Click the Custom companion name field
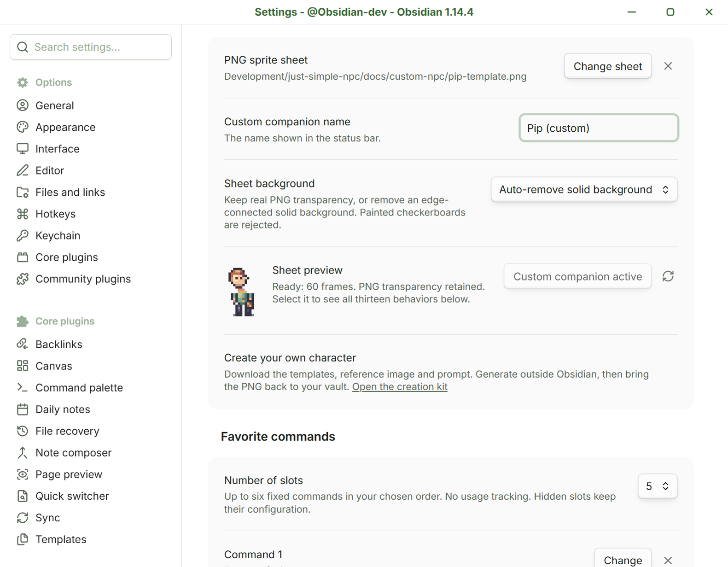 tap(599, 128)
